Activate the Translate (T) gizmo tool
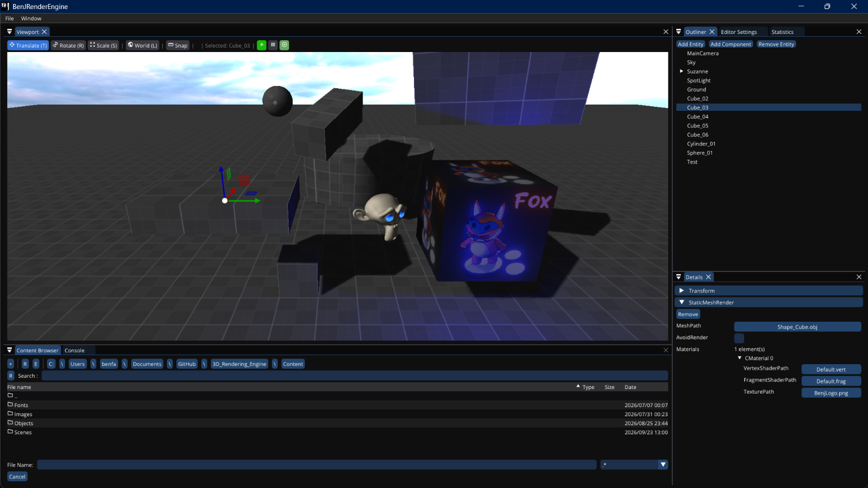This screenshot has width=868, height=488. (28, 45)
